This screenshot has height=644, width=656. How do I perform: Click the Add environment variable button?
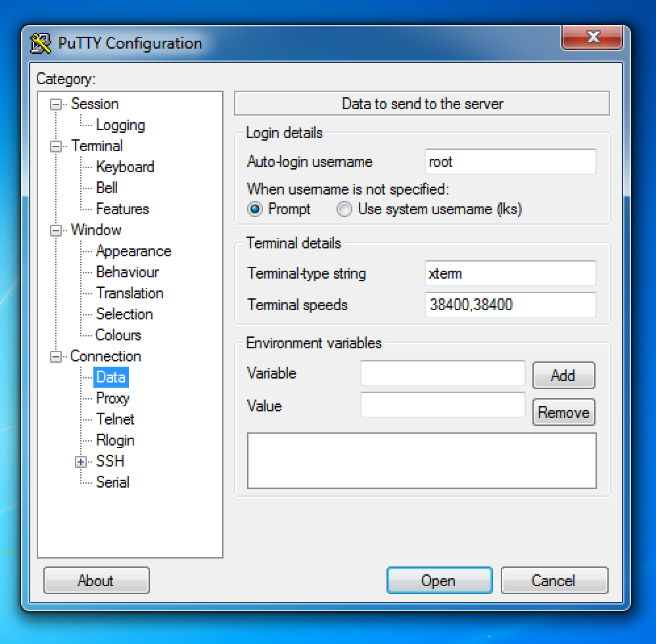[x=563, y=375]
